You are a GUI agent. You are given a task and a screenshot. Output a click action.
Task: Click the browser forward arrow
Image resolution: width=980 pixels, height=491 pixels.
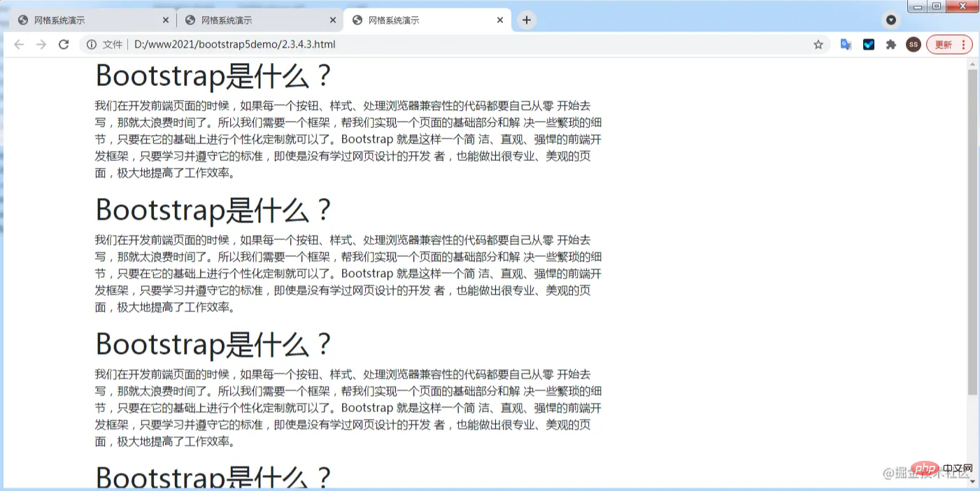pyautogui.click(x=41, y=45)
